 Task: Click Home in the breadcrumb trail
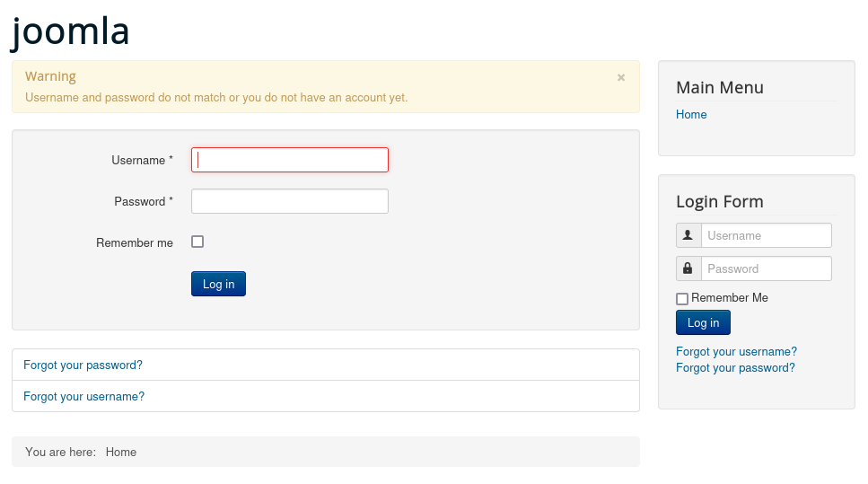[121, 453]
